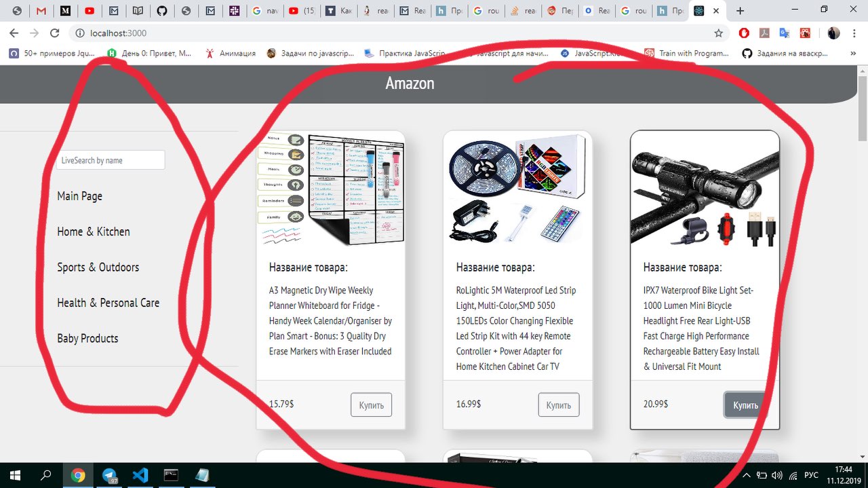Open Visual Studio Code from the taskbar
Viewport: 868px width, 488px height.
coord(140,475)
